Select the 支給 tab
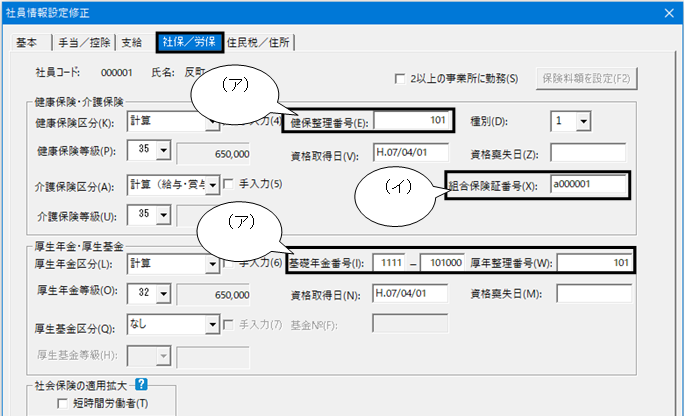The image size is (685, 417). (131, 42)
